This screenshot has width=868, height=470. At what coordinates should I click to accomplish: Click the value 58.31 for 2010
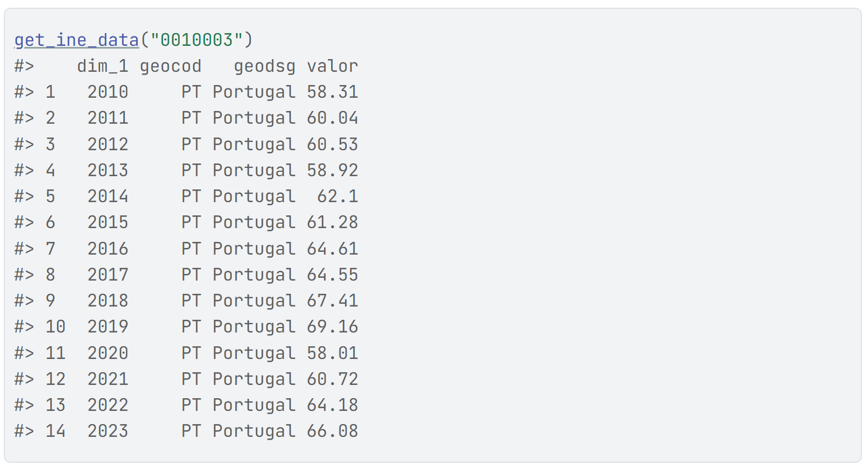pyautogui.click(x=333, y=92)
